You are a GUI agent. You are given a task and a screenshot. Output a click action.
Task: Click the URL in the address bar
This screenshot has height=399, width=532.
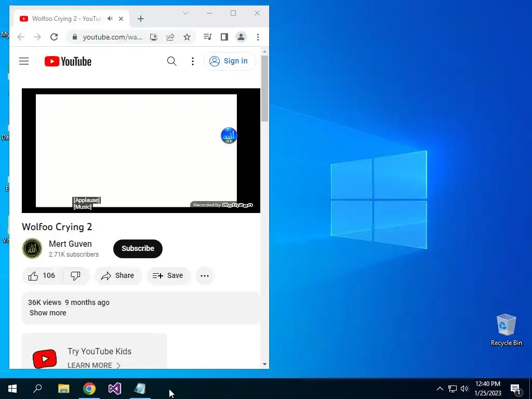pyautogui.click(x=112, y=37)
